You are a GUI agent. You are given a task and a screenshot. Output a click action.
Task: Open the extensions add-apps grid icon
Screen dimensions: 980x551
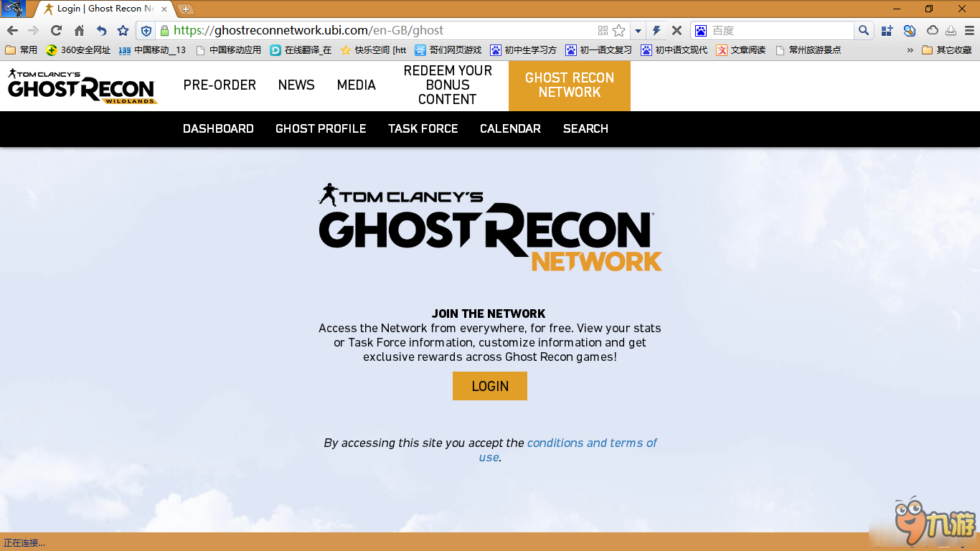pos(887,31)
